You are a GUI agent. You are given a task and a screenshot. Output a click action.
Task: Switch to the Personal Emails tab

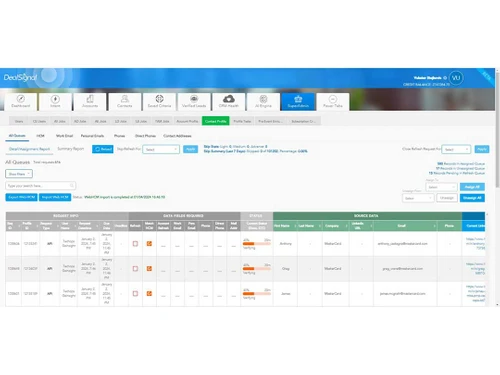click(92, 136)
